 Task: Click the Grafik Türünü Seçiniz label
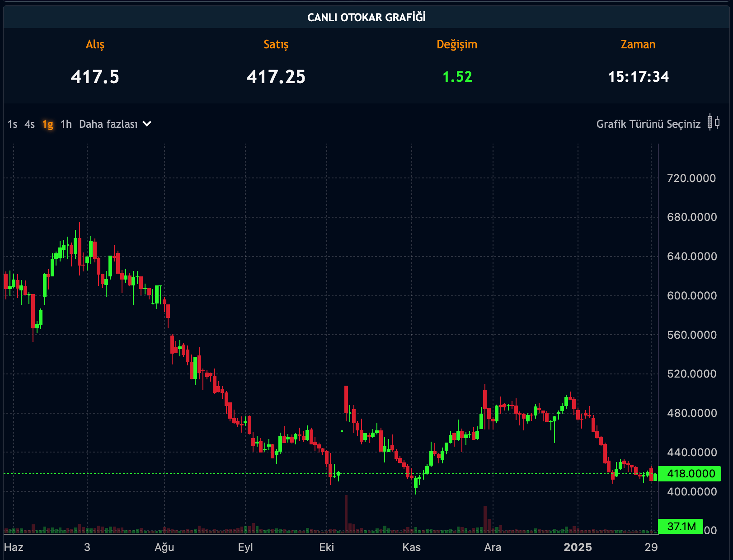648,124
